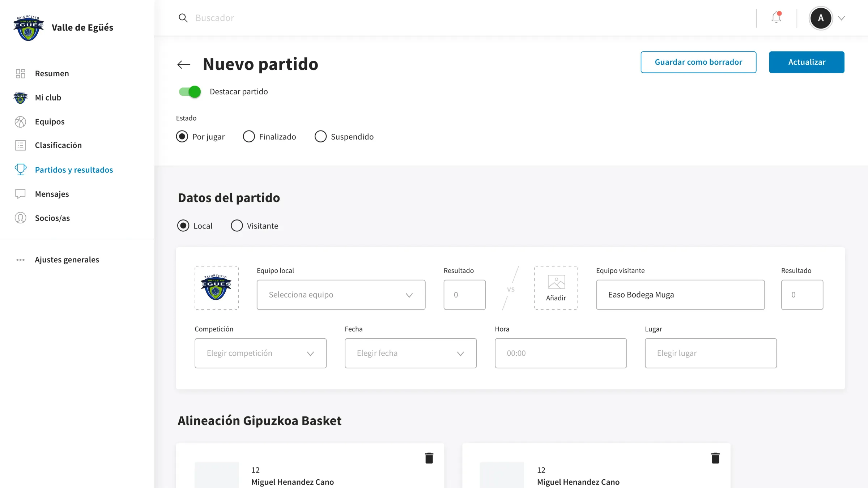Click the search magnifier icon

click(183, 18)
